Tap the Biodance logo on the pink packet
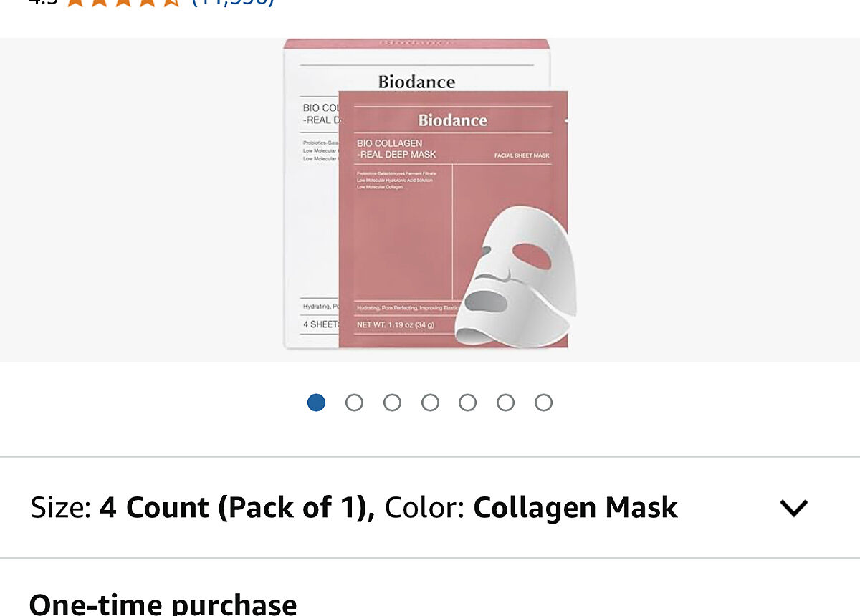Image resolution: width=860 pixels, height=616 pixels. [x=453, y=120]
